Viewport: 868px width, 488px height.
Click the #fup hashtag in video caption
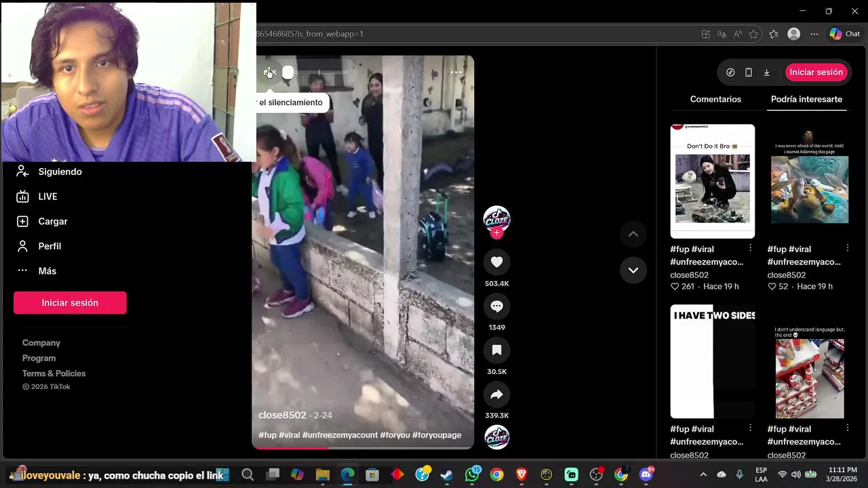(x=267, y=435)
